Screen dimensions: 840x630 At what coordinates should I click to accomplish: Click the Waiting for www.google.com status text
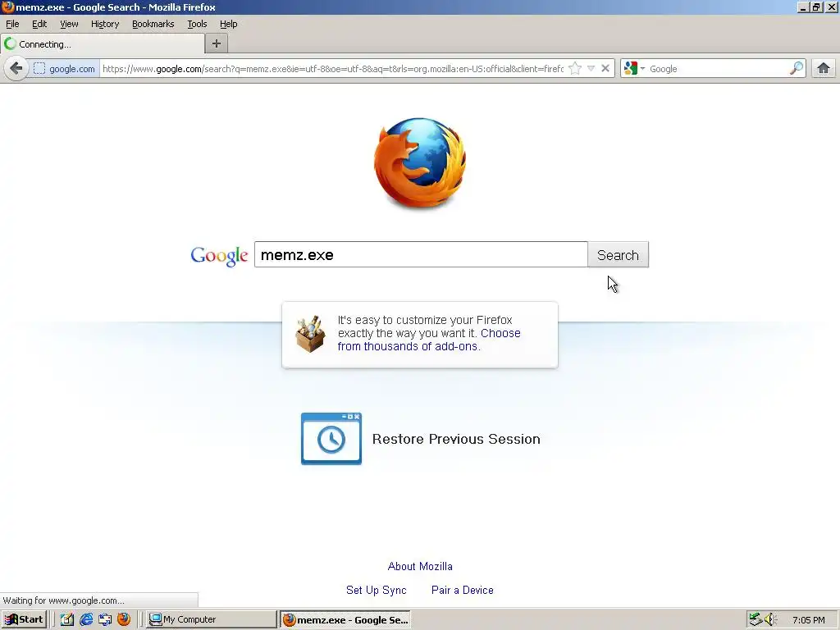click(64, 600)
